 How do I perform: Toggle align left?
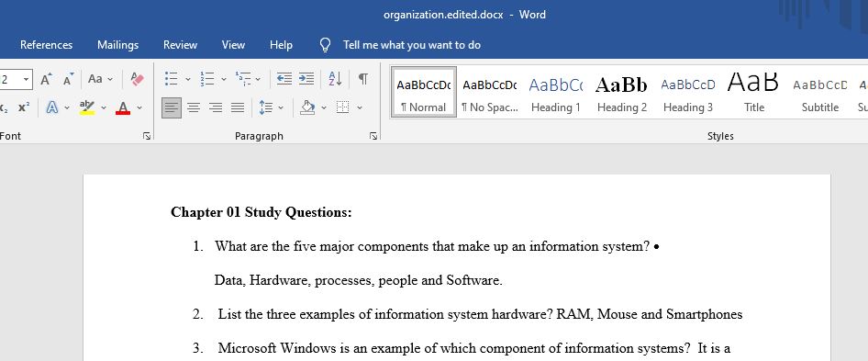click(172, 107)
